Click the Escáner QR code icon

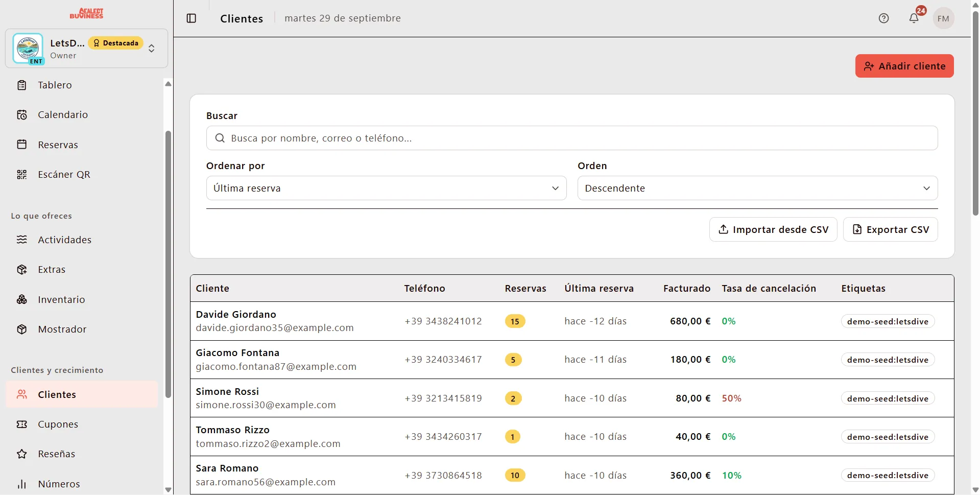(22, 175)
